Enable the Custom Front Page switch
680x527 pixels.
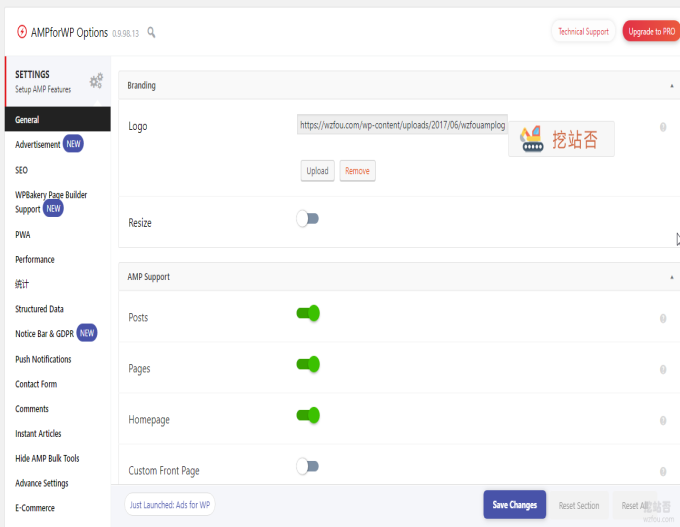click(x=307, y=466)
